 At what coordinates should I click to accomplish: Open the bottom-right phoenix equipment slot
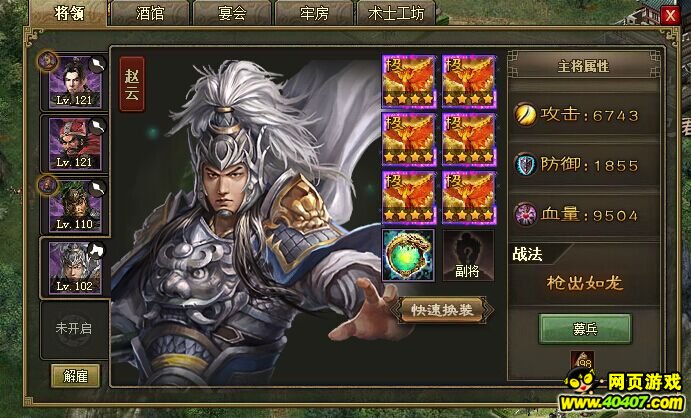[x=469, y=198]
